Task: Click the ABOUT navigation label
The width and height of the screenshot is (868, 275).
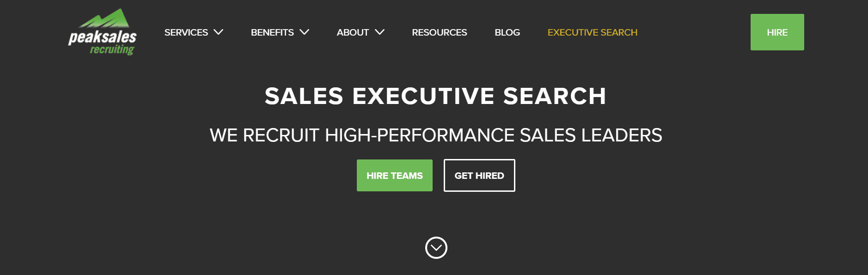Action: click(x=352, y=32)
